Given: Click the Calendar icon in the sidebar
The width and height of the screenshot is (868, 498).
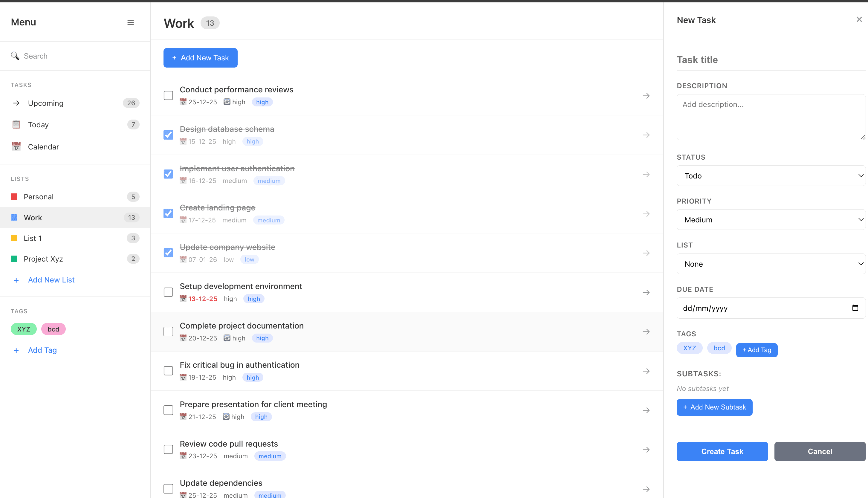Looking at the screenshot, I should click(16, 147).
